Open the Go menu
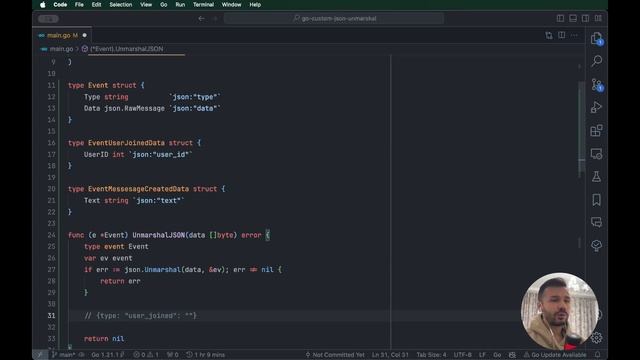The image size is (640, 360). (164, 5)
